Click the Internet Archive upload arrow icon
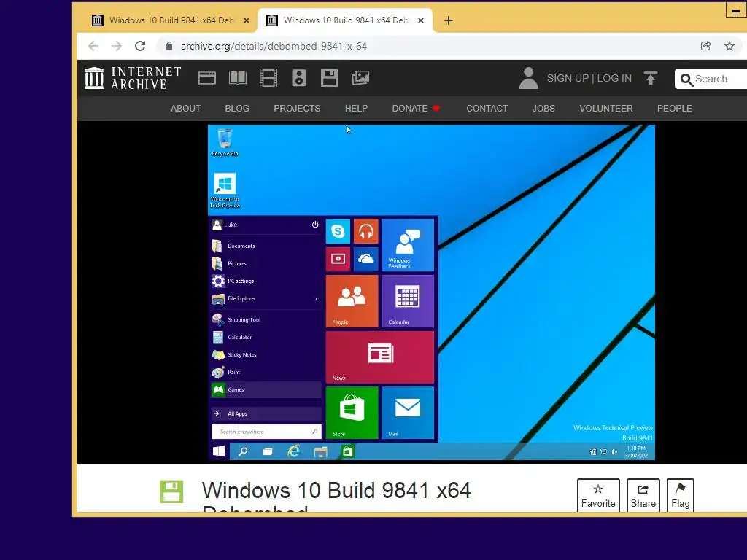The width and height of the screenshot is (747, 560). pos(650,78)
